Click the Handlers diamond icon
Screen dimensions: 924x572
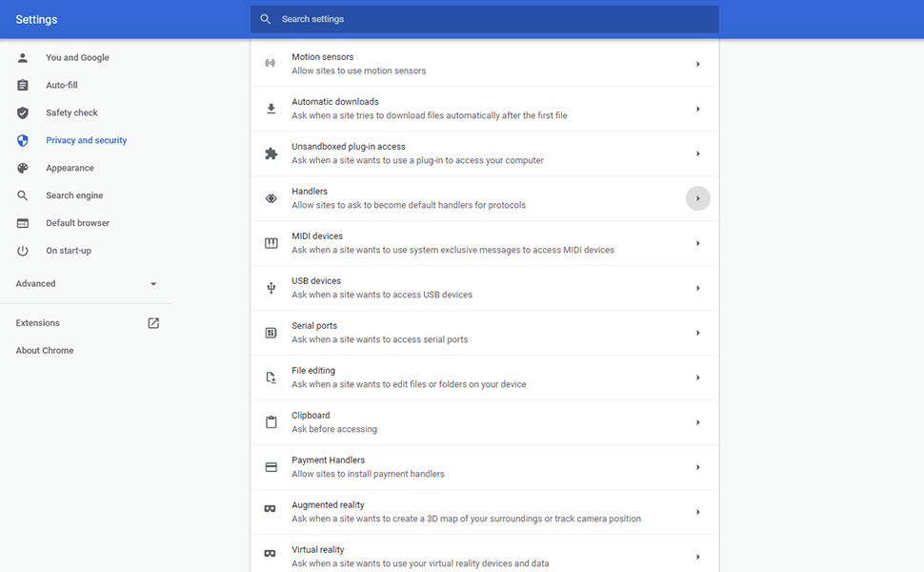271,198
